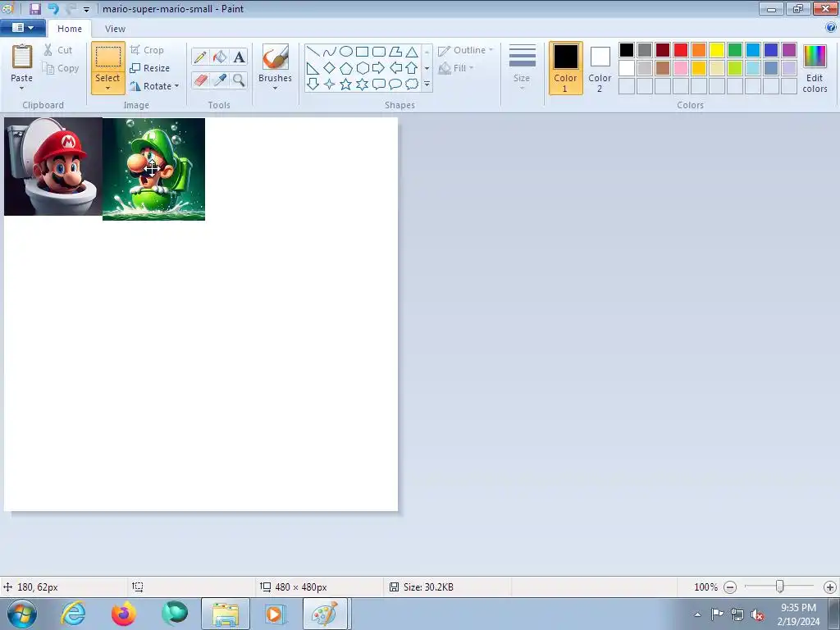Pick the Rectangle shape
The height and width of the screenshot is (630, 840).
362,52
